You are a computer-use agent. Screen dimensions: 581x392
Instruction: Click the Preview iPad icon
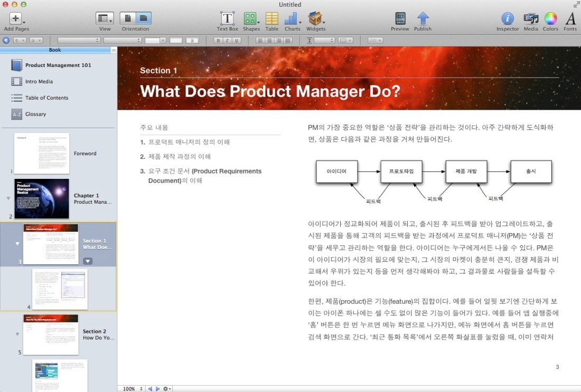pyautogui.click(x=400, y=19)
